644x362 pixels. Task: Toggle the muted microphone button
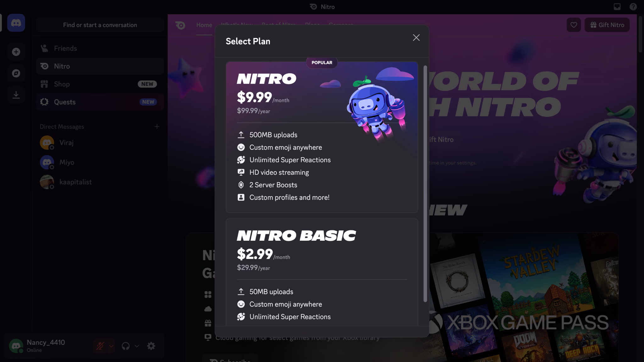pyautogui.click(x=100, y=346)
